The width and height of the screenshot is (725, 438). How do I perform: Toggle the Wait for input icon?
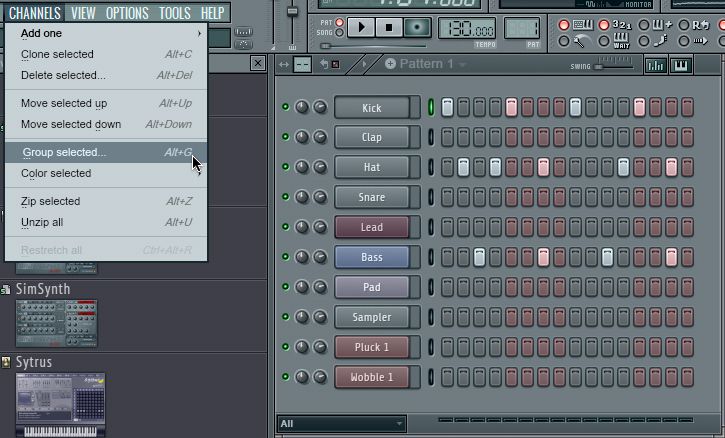click(x=622, y=41)
